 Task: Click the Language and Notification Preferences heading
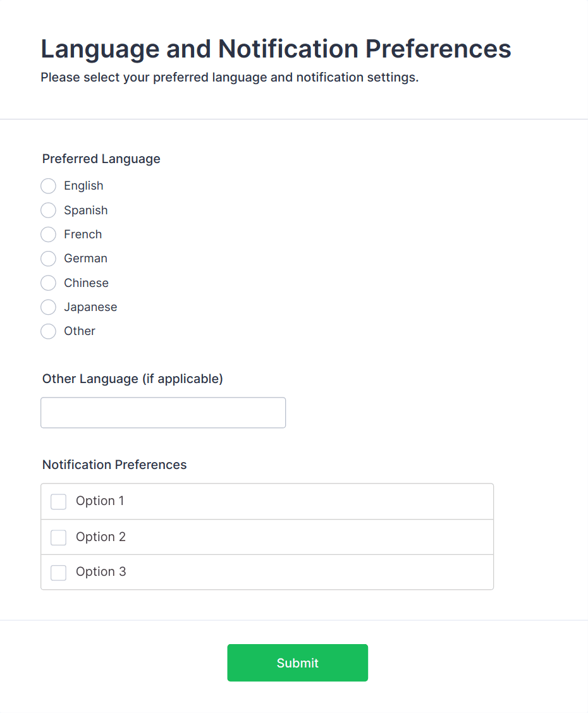click(x=276, y=49)
